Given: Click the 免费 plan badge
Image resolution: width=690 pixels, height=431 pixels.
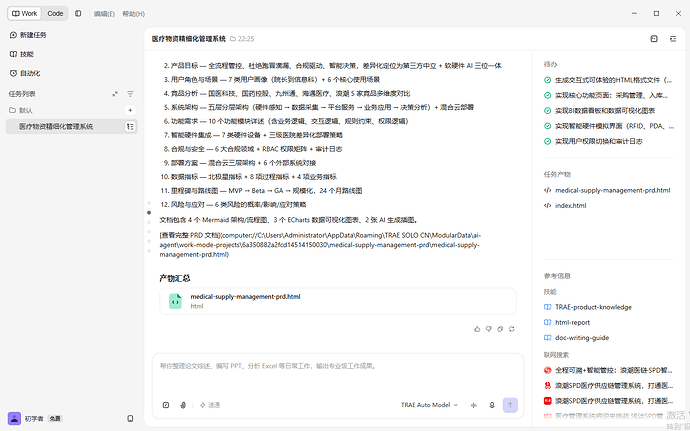Looking at the screenshot, I should (55, 419).
